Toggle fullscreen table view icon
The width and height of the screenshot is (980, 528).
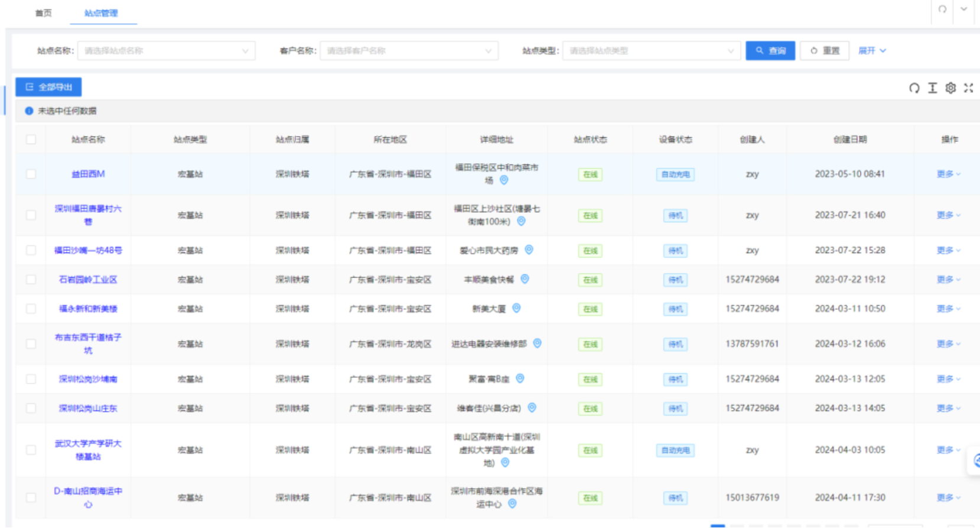pos(969,88)
